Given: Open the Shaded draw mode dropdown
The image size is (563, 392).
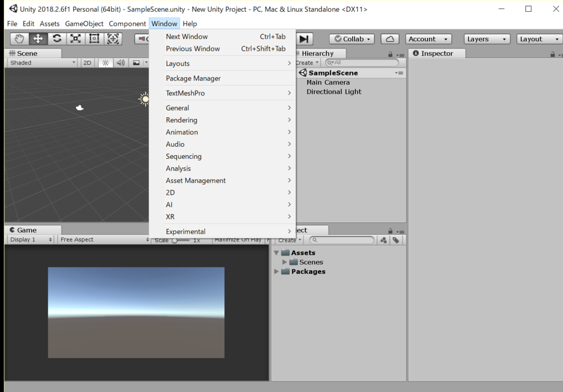Looking at the screenshot, I should [39, 63].
